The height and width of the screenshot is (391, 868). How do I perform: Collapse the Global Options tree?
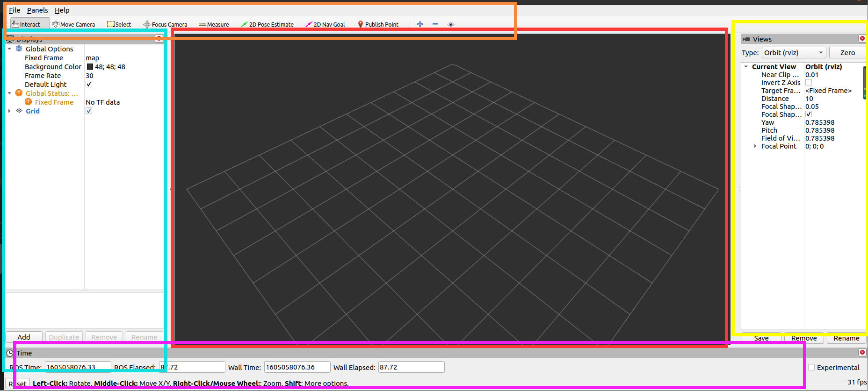[x=9, y=49]
